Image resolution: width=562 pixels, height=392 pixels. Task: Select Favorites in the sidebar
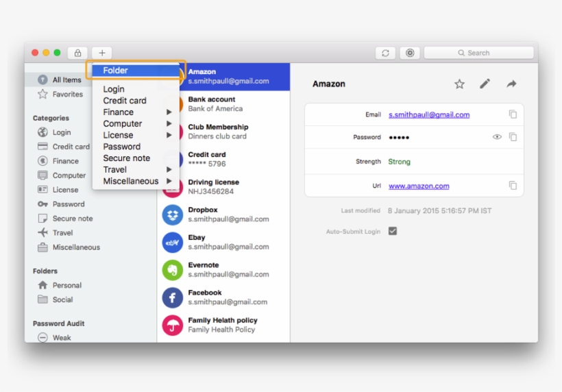(67, 95)
